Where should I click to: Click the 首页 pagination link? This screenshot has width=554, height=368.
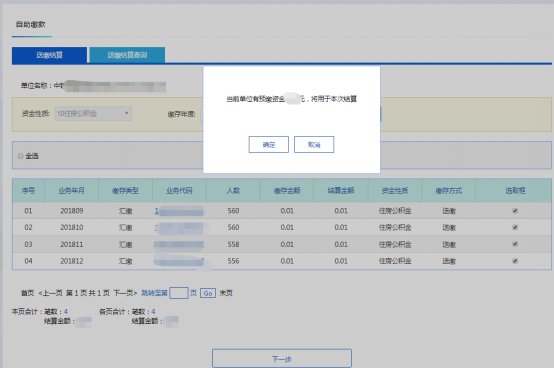point(28,293)
